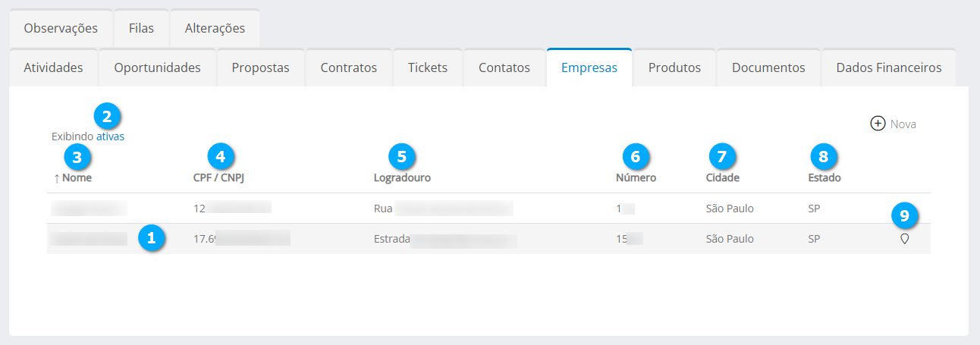The height and width of the screenshot is (345, 980).
Task: Click the Estado column header
Action: point(824,178)
